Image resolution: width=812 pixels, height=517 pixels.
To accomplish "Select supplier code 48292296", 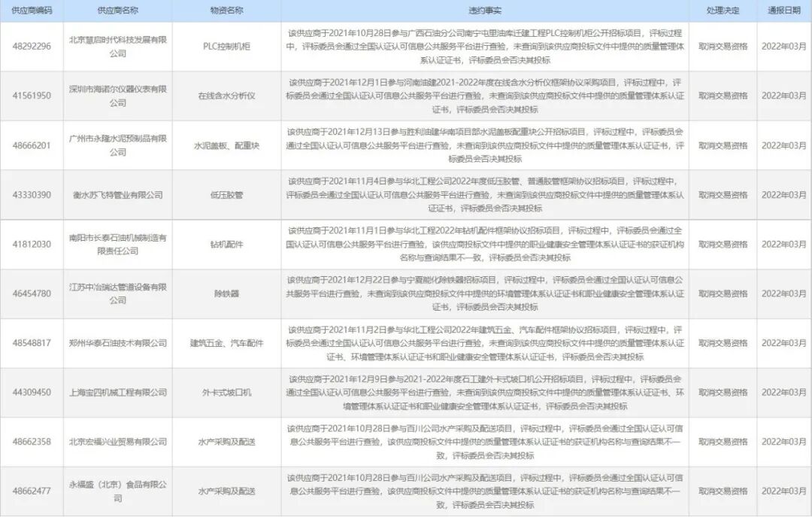I will [30, 47].
